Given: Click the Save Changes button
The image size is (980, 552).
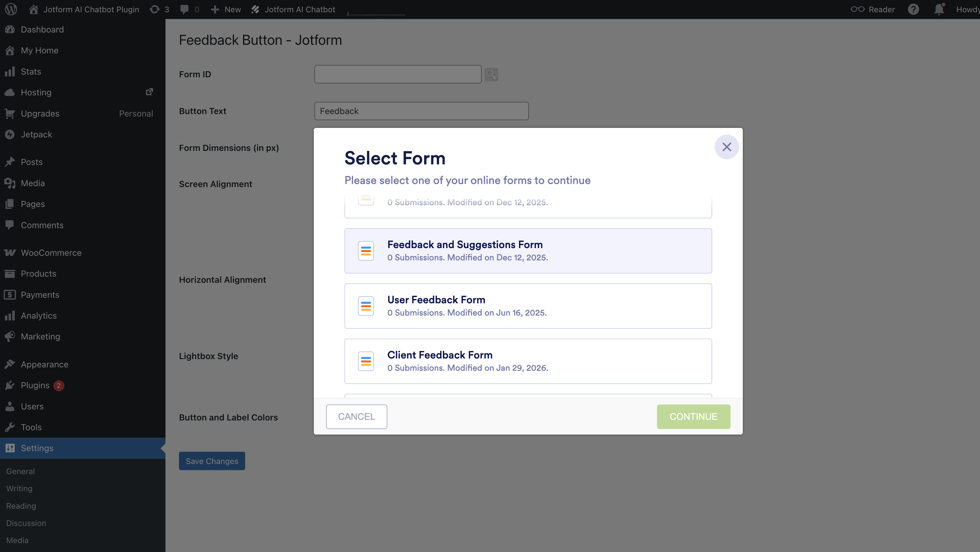Looking at the screenshot, I should [x=212, y=461].
